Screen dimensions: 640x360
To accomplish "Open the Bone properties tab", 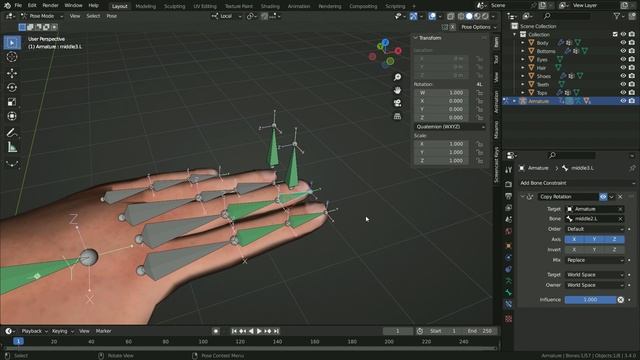I will [x=509, y=293].
